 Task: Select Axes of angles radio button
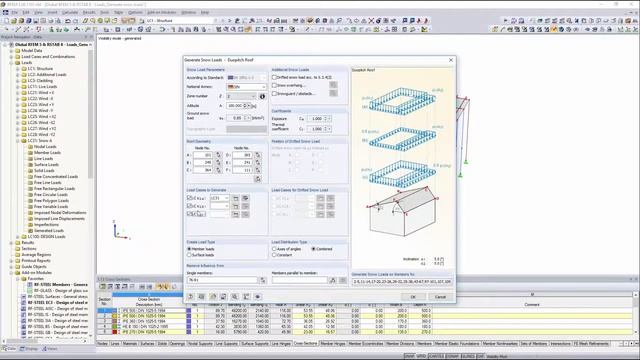coord(274,249)
